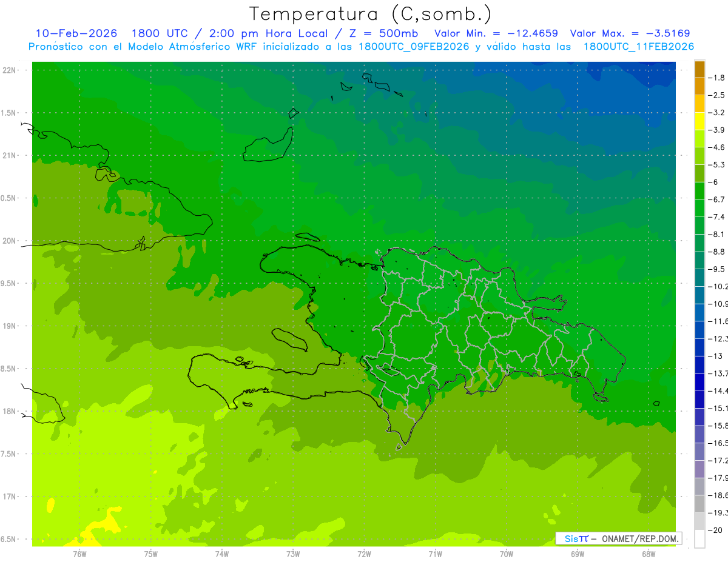Select the light gray swatch just above -20
Image resolution: width=728 pixels, height=562 pixels.
pyautogui.click(x=699, y=521)
